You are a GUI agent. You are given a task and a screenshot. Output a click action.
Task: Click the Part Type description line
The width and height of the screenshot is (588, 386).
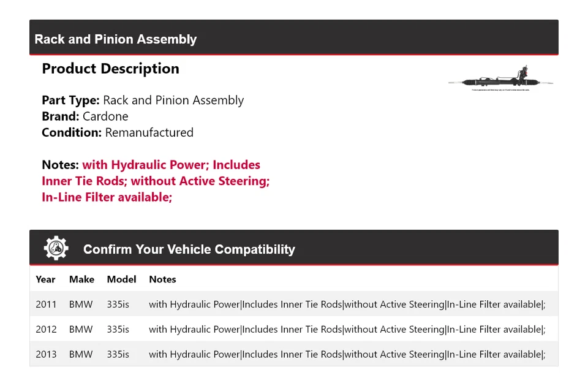143,100
